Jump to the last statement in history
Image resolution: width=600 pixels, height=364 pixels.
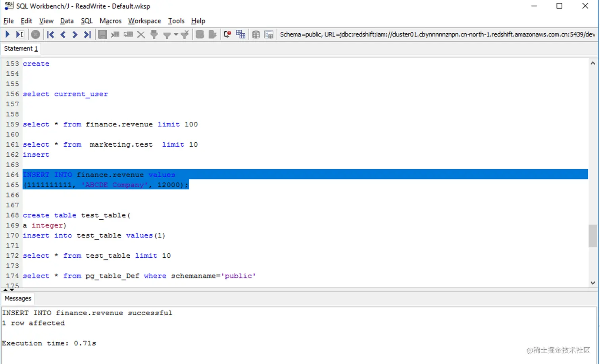tap(87, 34)
